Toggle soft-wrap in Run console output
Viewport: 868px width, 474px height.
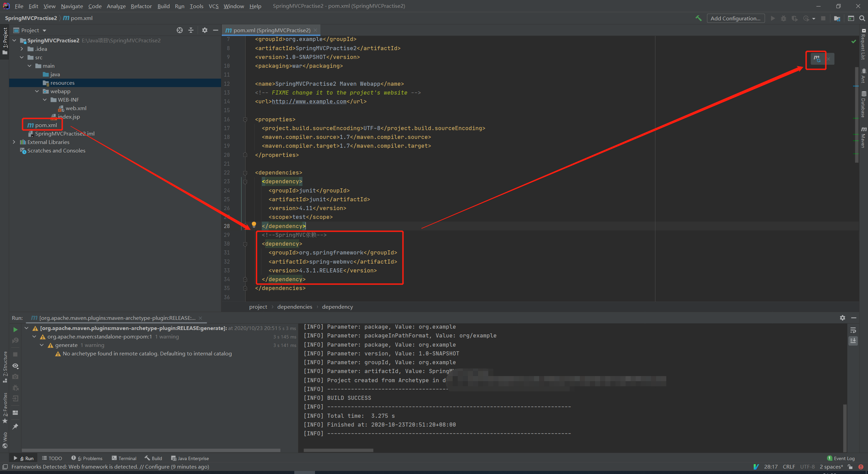pyautogui.click(x=853, y=330)
